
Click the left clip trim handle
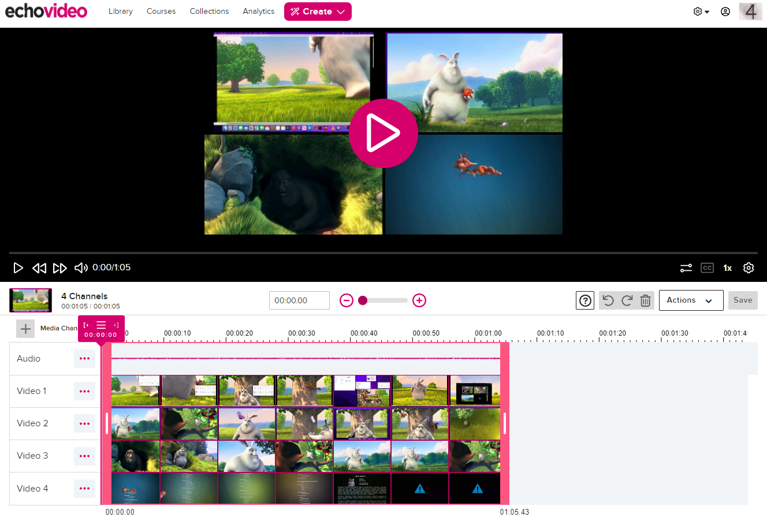(107, 423)
